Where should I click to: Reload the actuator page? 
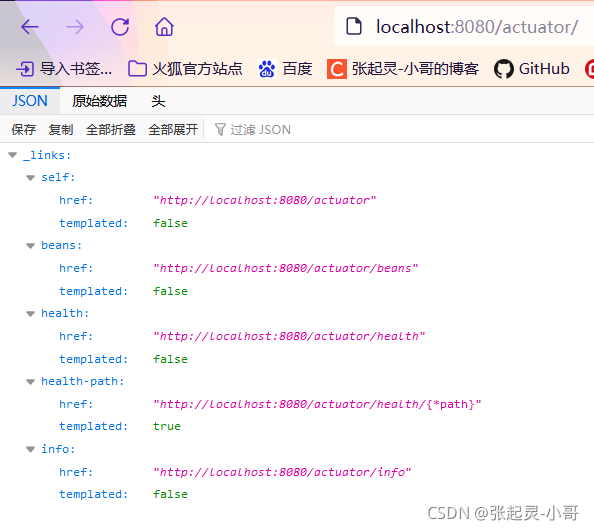coord(120,27)
